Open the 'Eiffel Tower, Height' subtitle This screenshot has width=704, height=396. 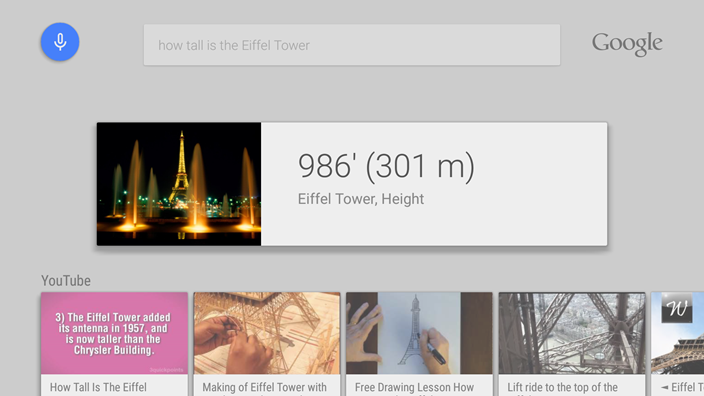[x=361, y=199]
